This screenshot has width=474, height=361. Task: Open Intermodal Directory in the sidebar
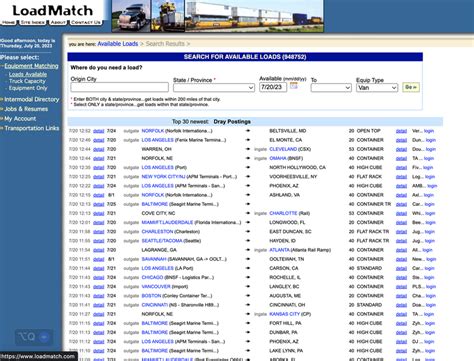(x=32, y=99)
